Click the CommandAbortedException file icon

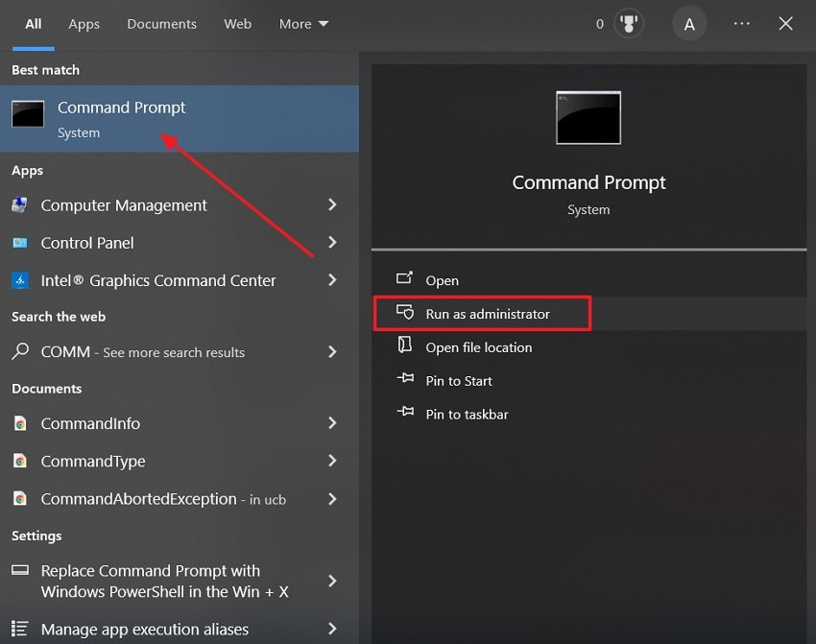point(20,499)
